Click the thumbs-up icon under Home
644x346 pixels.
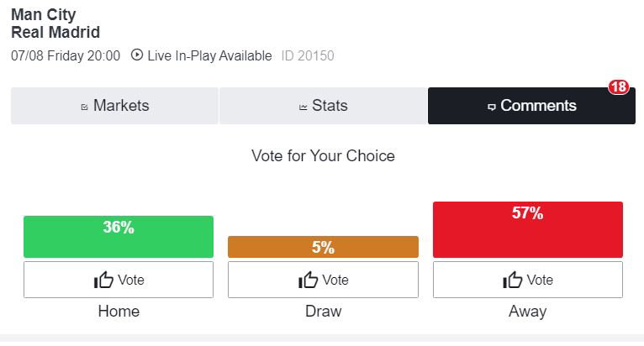coord(103,280)
